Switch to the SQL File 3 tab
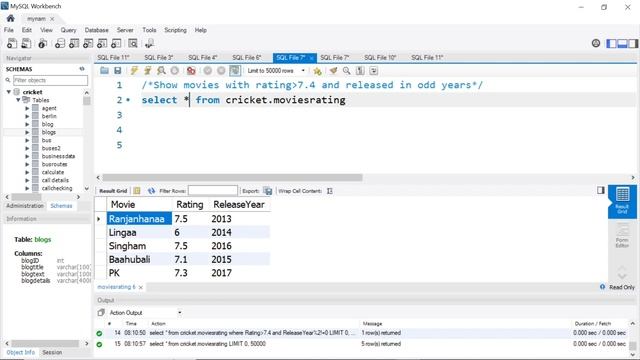 (159, 58)
